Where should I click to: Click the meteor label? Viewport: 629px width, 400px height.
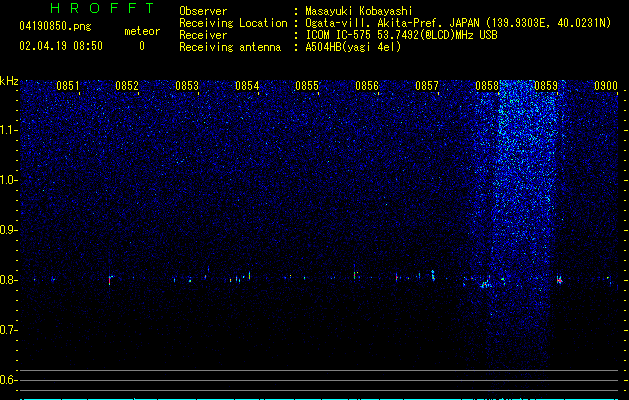pos(142,31)
